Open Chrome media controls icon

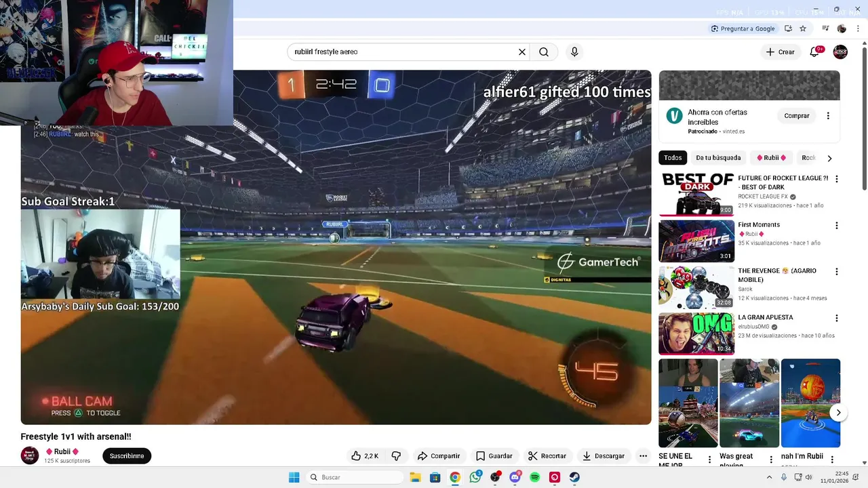[x=825, y=28]
